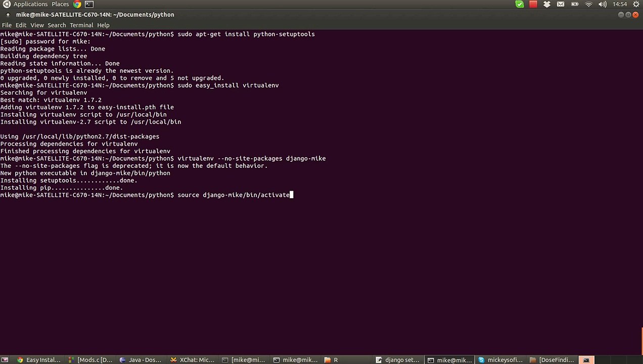The image size is (643, 364).
Task: Open the File menu
Action: coord(7,25)
